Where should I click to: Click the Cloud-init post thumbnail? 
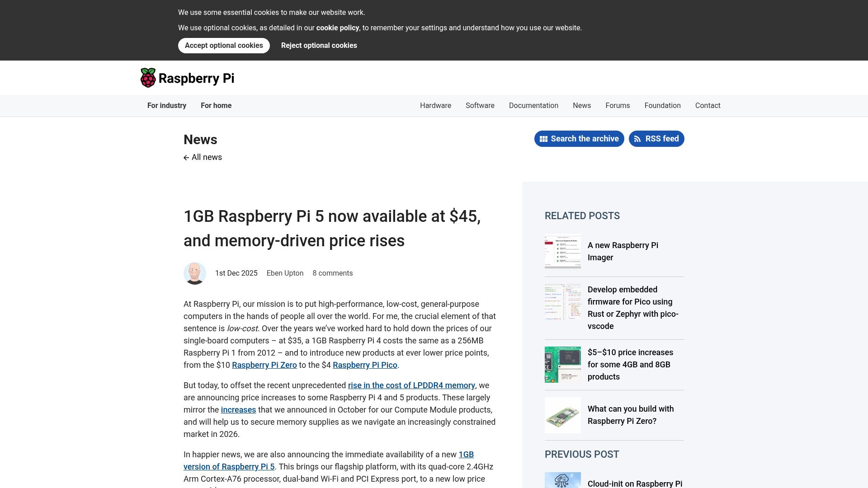(x=563, y=480)
